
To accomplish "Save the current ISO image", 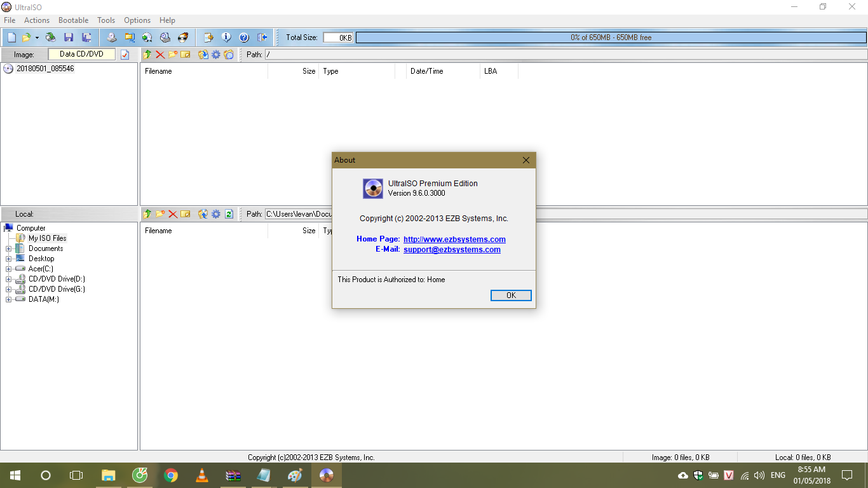I will [69, 37].
